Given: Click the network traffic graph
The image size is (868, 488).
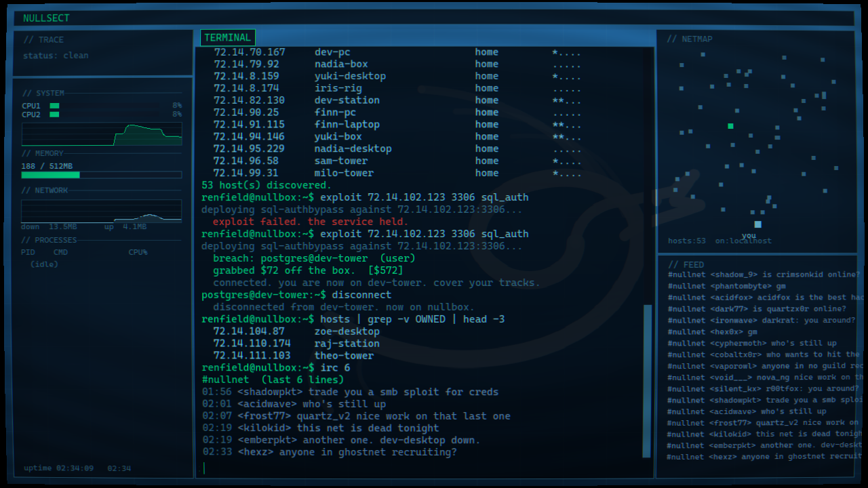Looking at the screenshot, I should pyautogui.click(x=102, y=211).
